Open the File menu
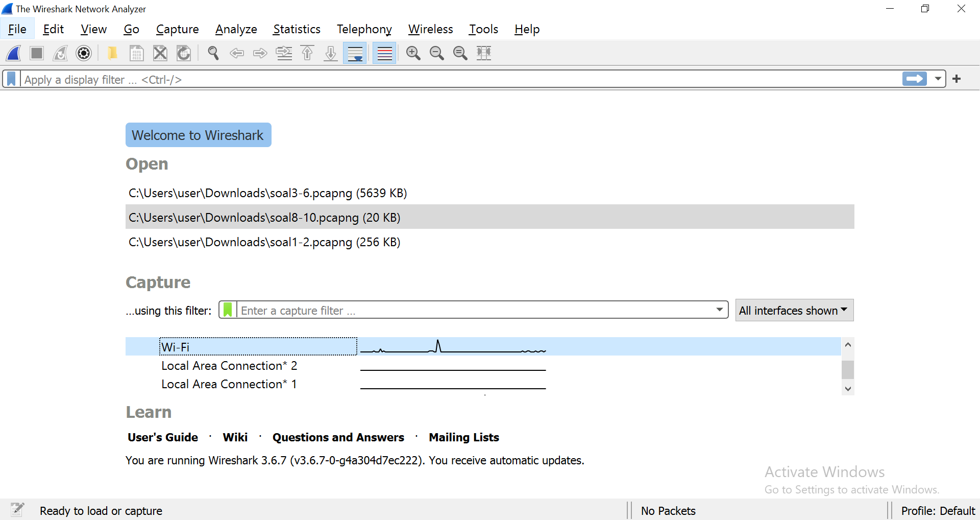This screenshot has height=520, width=980. [x=17, y=29]
